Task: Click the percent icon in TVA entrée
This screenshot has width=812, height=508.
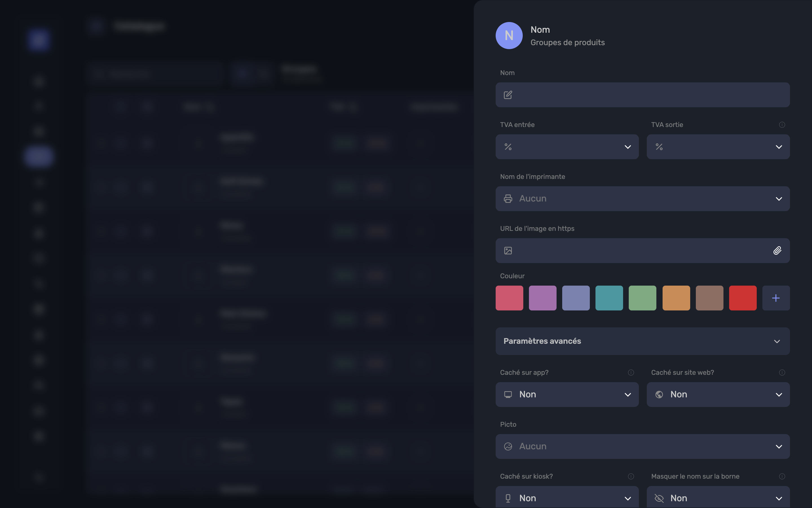Action: click(x=508, y=147)
